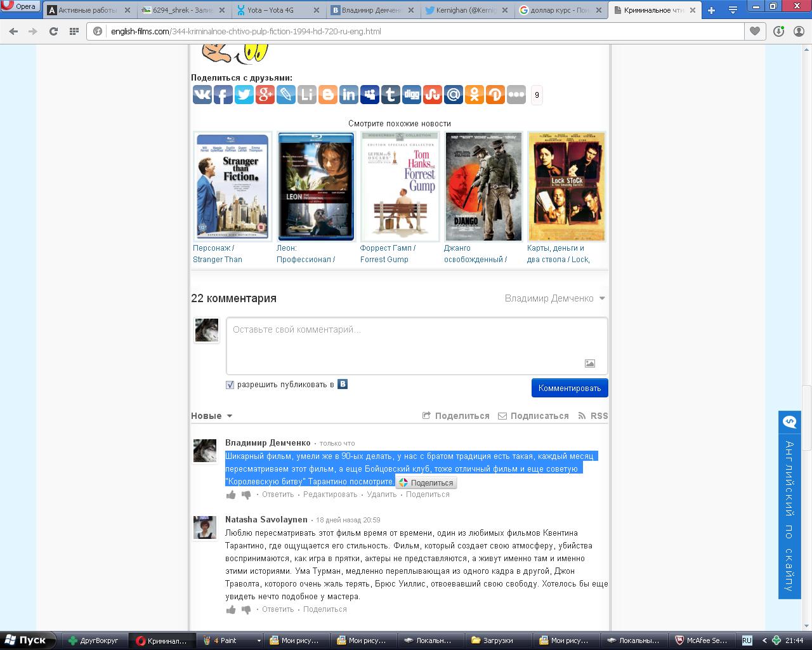Open the 'Django' movie poster
Image resolution: width=812 pixels, height=650 pixels.
tap(483, 187)
